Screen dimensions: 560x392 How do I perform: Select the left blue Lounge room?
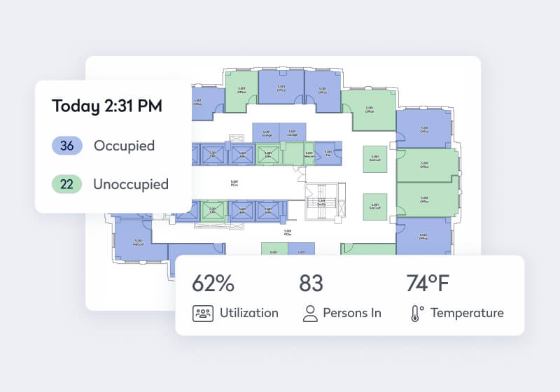tap(267, 132)
